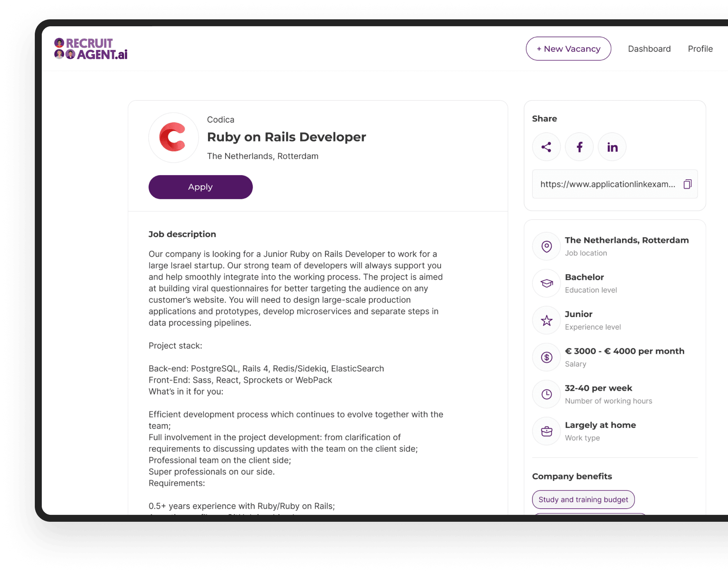728x572 pixels.
Task: Click the application link URL field
Action: point(607,184)
